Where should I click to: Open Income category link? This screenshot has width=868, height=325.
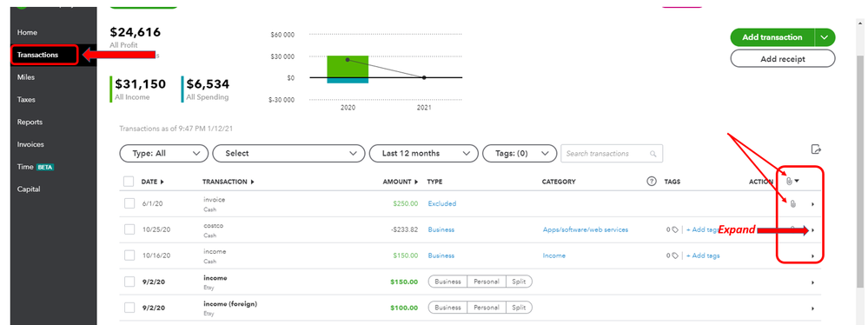pyautogui.click(x=554, y=255)
